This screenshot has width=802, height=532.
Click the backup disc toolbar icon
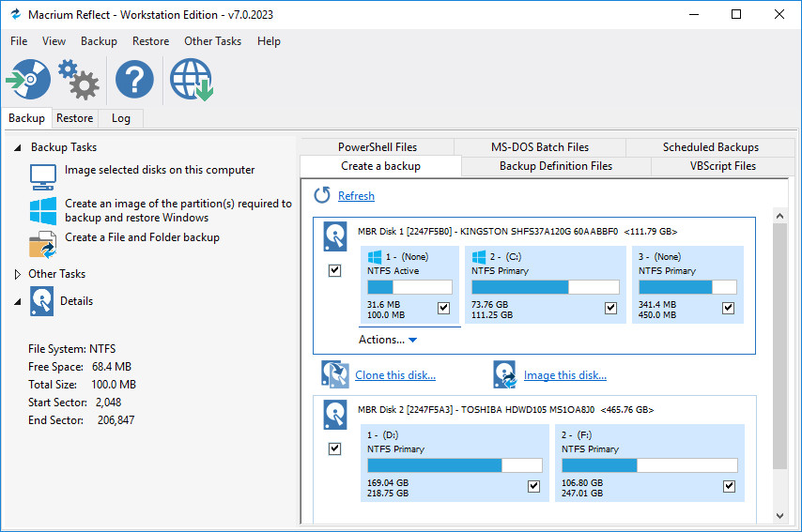point(28,79)
